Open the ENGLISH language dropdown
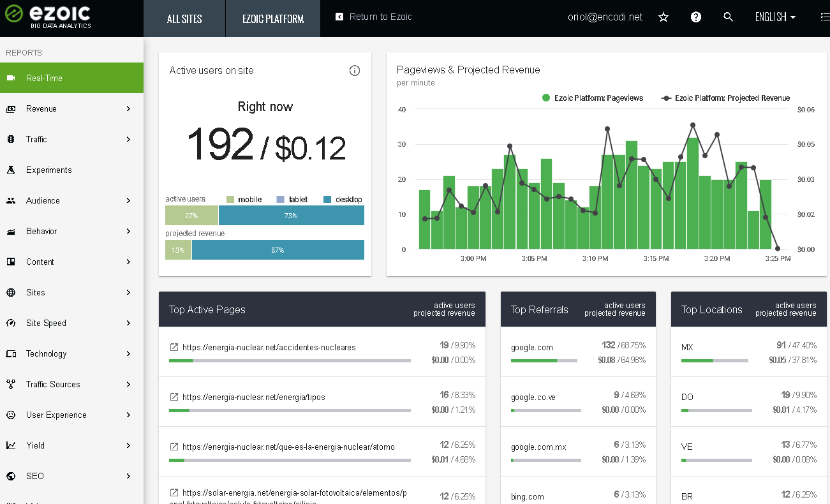 (x=775, y=17)
